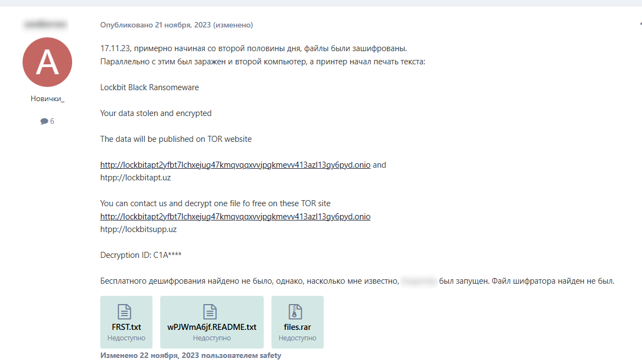642x364 pixels.
Task: Click the wPJWmA6jf.README.txt document icon
Action: [211, 312]
